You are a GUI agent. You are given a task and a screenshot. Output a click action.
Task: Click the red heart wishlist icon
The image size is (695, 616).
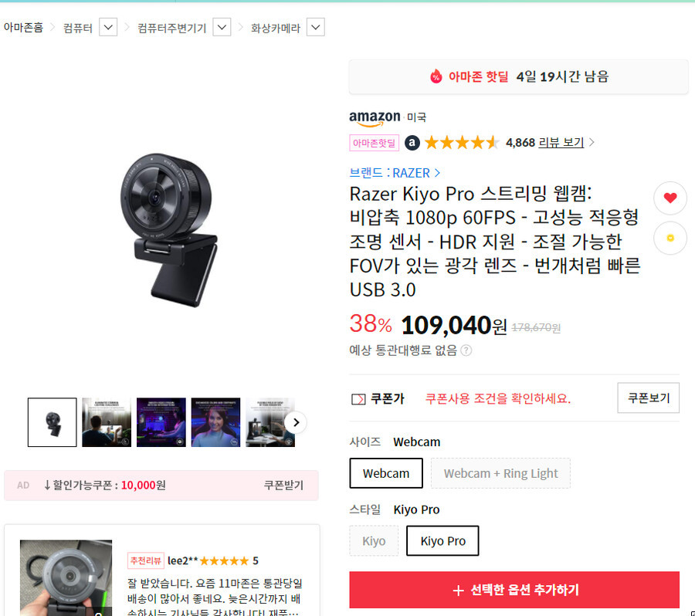[x=670, y=198]
